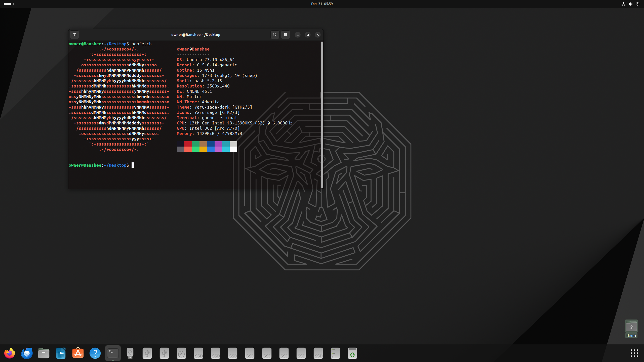The image size is (644, 362).
Task: Click the 'Resolution: 2560x1440' line
Action: tap(203, 86)
